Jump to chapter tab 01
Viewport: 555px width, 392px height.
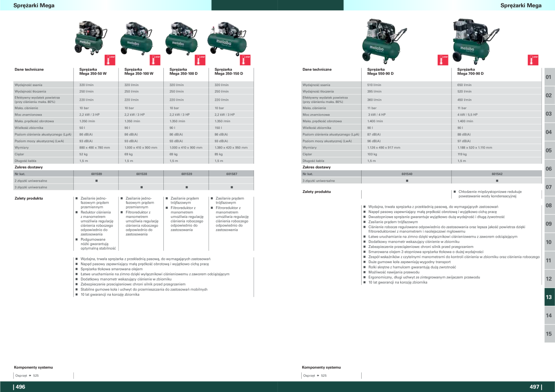pos(549,77)
